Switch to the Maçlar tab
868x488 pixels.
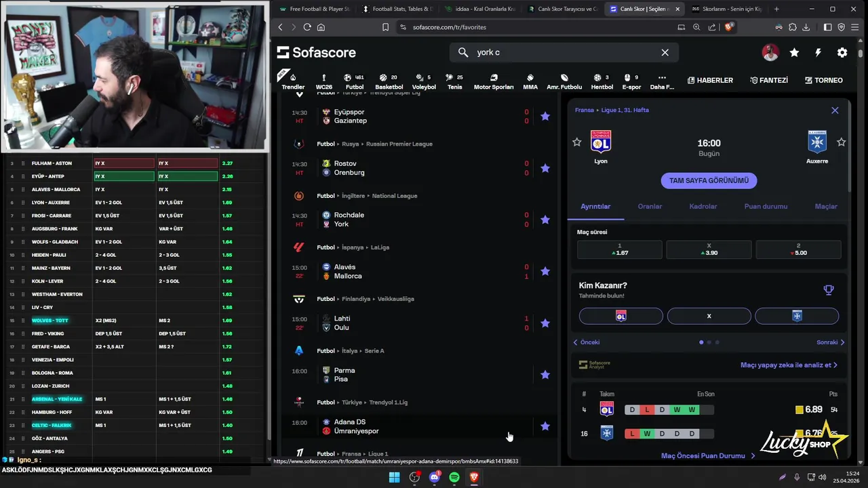[x=826, y=207]
